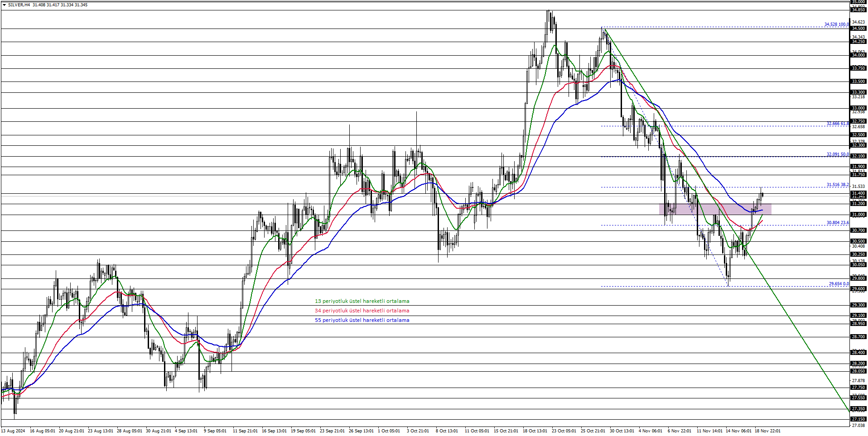Click the 30 Aug 21:01 time label
868x436 pixels.
(159, 431)
